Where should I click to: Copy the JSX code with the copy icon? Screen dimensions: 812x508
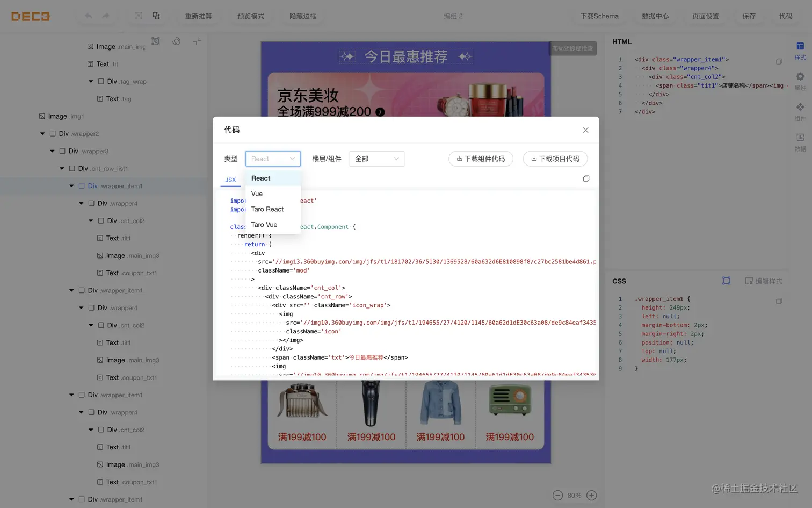586,178
